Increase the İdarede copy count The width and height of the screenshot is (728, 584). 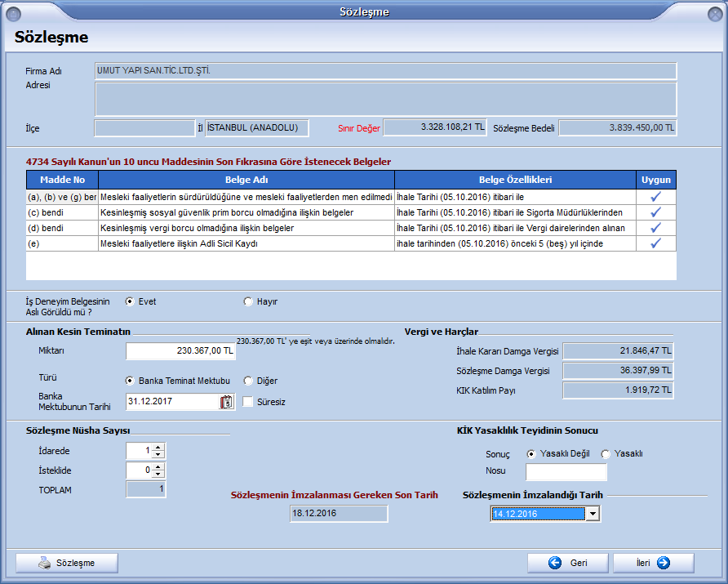tap(158, 447)
